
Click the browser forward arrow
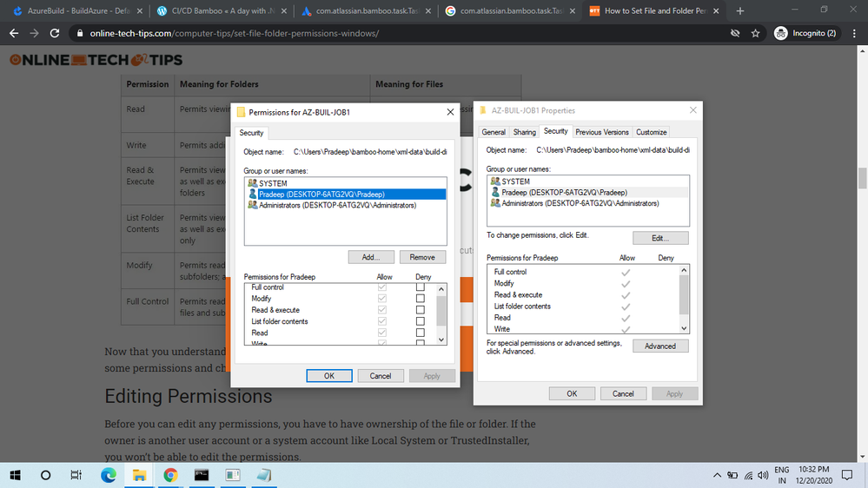[x=35, y=33]
